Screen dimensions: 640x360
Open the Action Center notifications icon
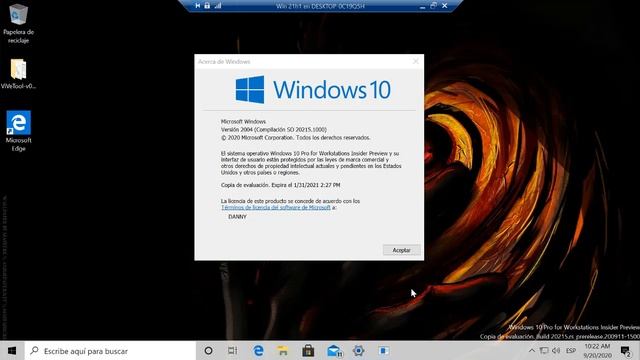625,351
